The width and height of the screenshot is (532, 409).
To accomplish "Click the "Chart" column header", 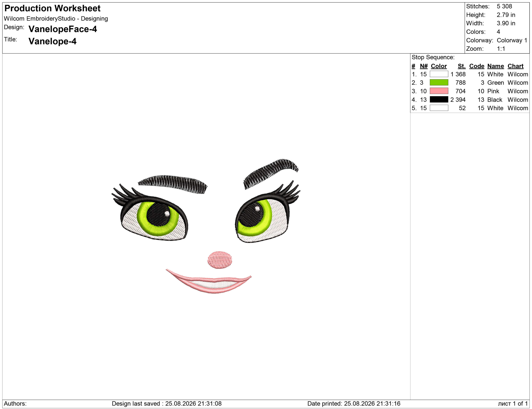I will (515, 66).
